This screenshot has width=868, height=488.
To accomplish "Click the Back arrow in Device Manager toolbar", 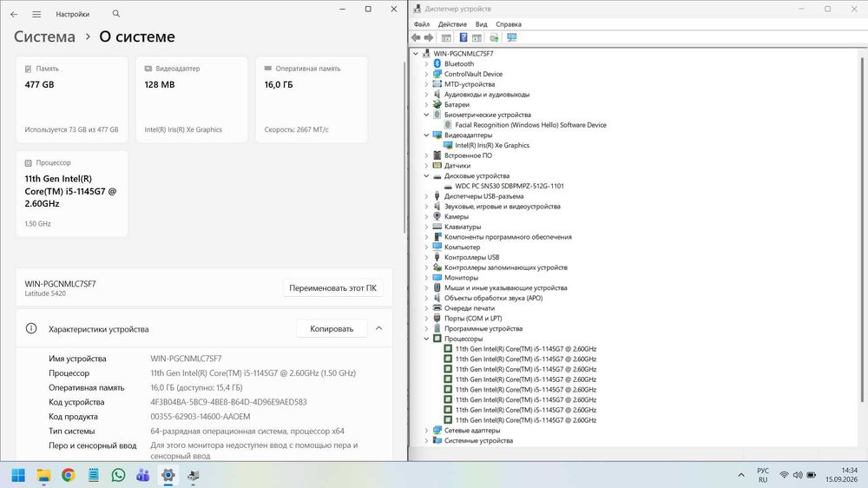I will pos(416,37).
